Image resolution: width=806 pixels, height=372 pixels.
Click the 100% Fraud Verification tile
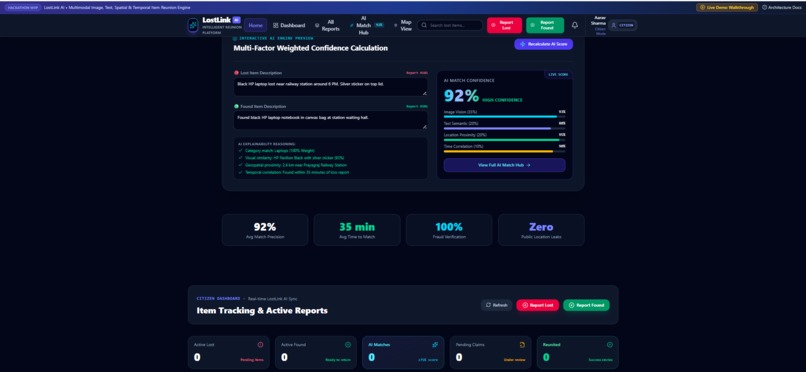pyautogui.click(x=449, y=230)
